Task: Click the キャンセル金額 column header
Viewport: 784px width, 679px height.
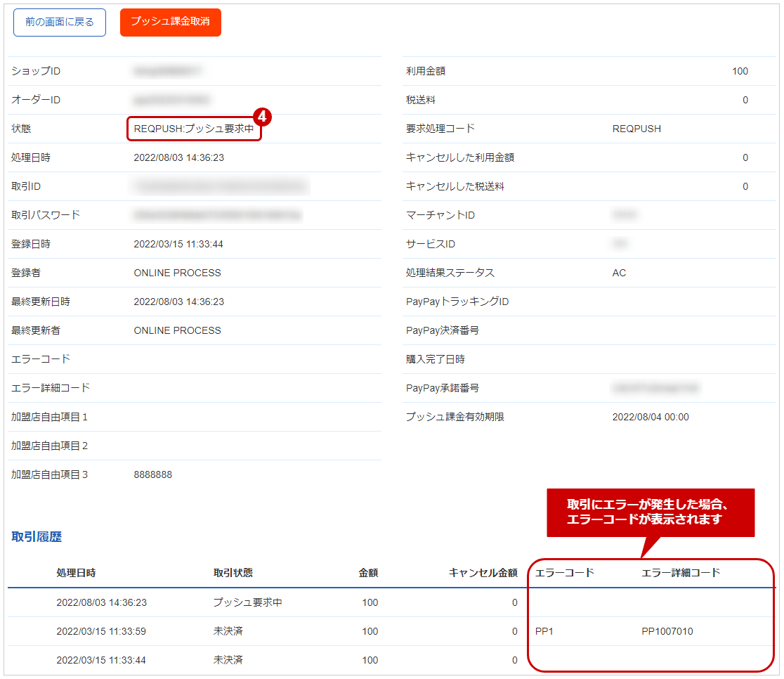Action: [x=483, y=573]
